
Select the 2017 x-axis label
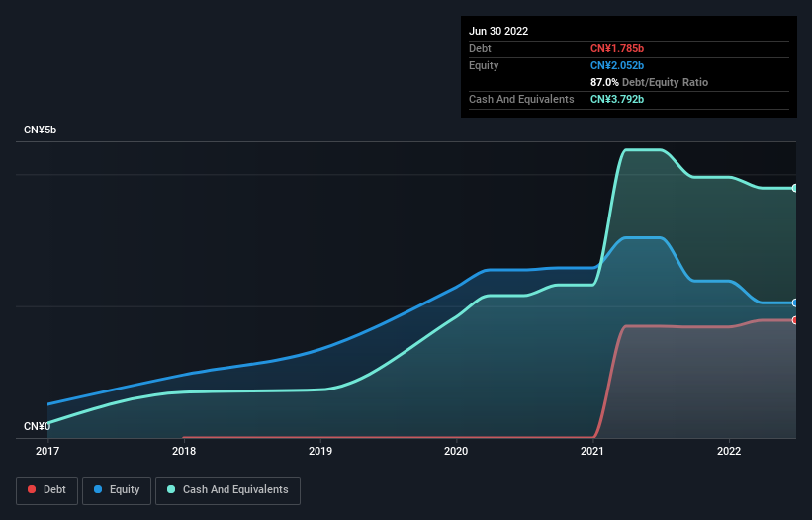47,451
